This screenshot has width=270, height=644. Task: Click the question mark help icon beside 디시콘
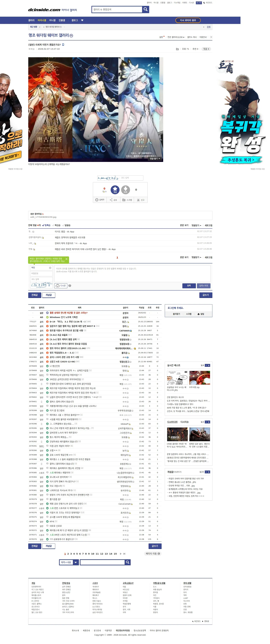(70, 286)
